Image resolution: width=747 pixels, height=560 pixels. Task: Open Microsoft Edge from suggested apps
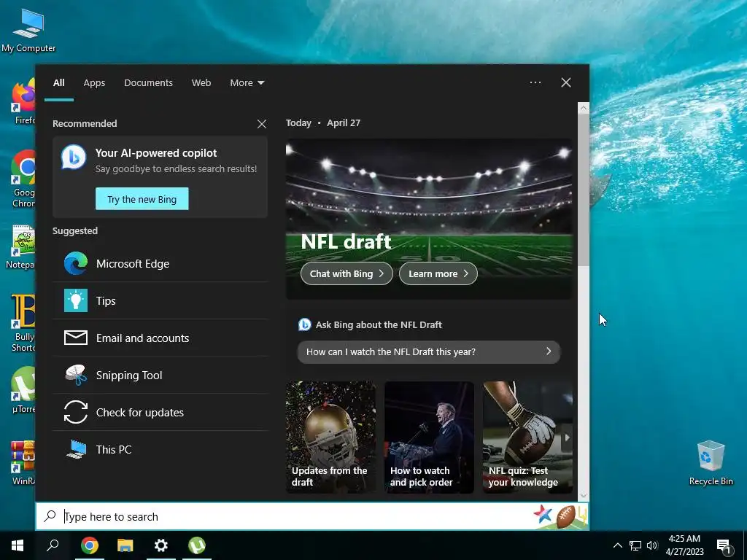coord(160,264)
